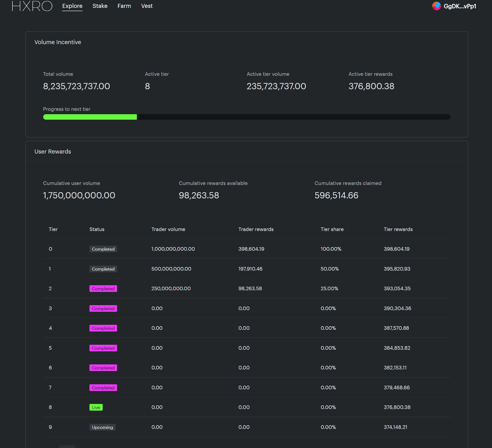
Task: Click the Completed badge for tier 1
Action: click(103, 269)
